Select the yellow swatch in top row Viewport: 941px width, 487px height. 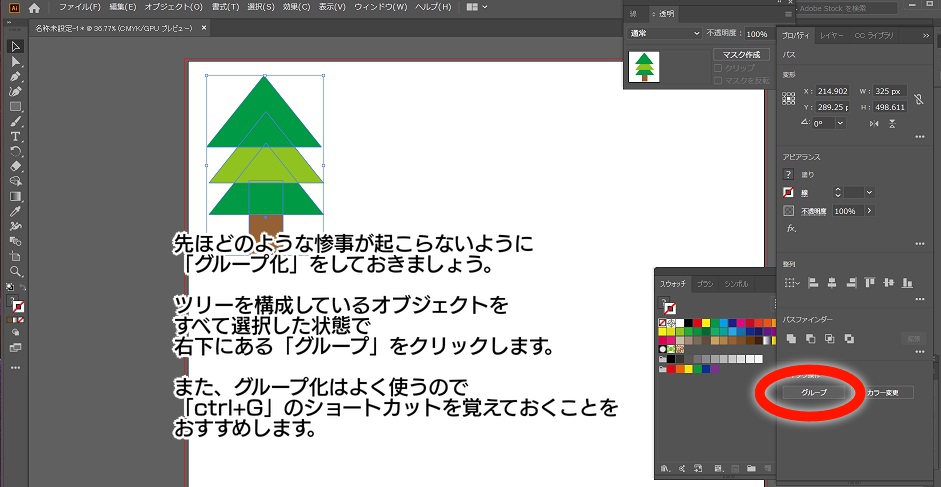[706, 322]
